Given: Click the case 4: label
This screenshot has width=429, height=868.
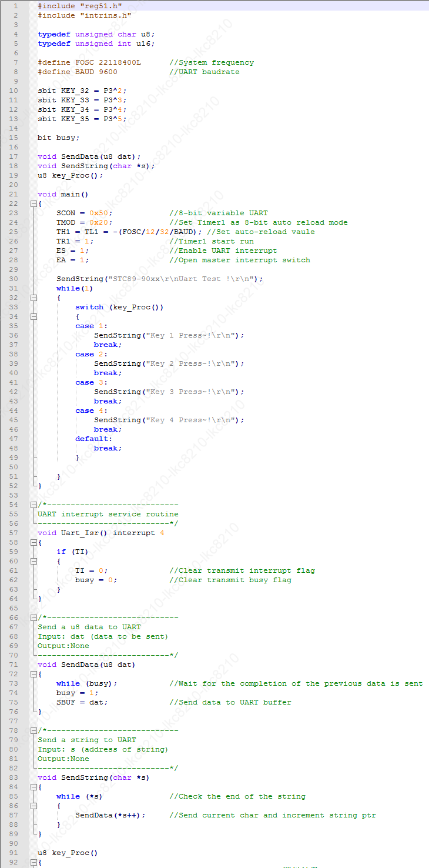Looking at the screenshot, I should (x=92, y=410).
